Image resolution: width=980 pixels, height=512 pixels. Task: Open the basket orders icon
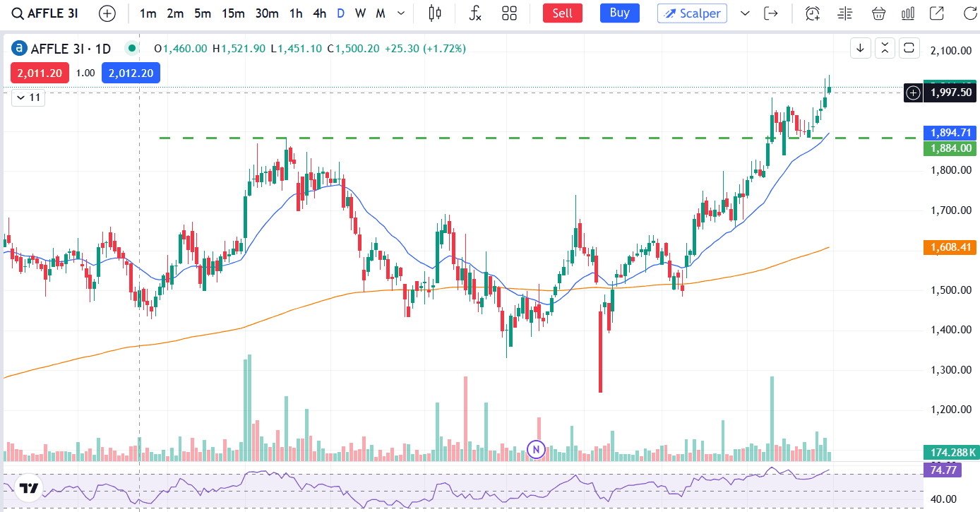click(x=878, y=13)
